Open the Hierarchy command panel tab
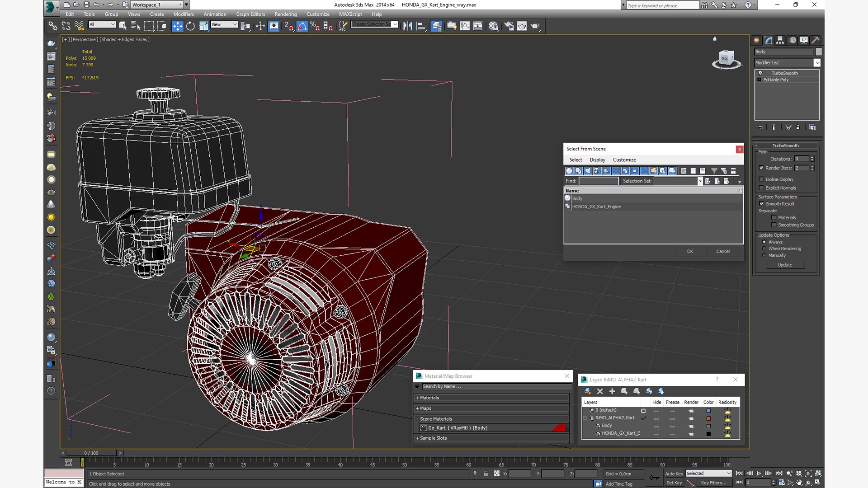Image resolution: width=868 pixels, height=488 pixels. (x=780, y=40)
